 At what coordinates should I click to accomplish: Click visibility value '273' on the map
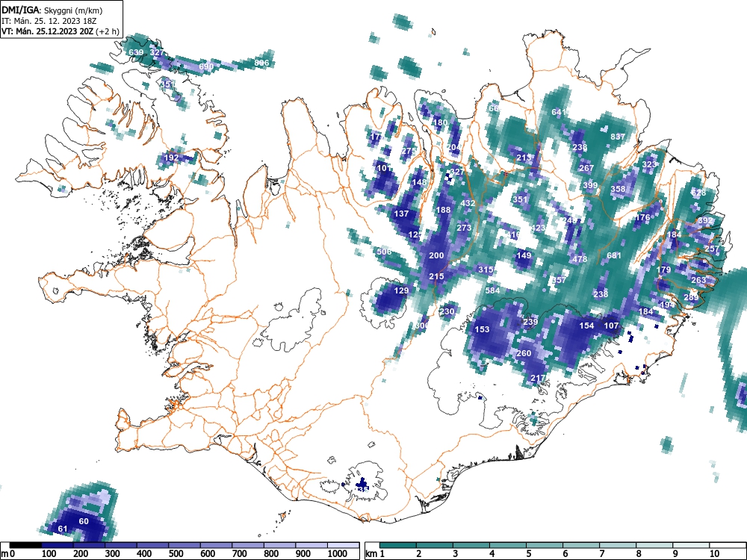point(464,228)
